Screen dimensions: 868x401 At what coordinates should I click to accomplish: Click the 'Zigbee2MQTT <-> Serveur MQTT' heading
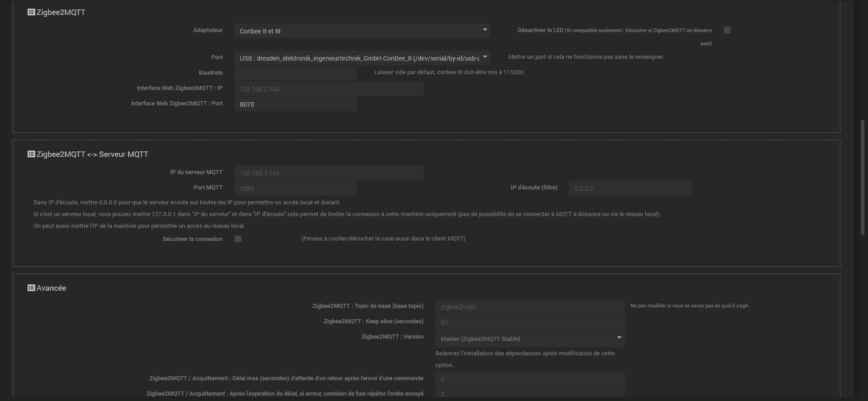click(x=92, y=154)
